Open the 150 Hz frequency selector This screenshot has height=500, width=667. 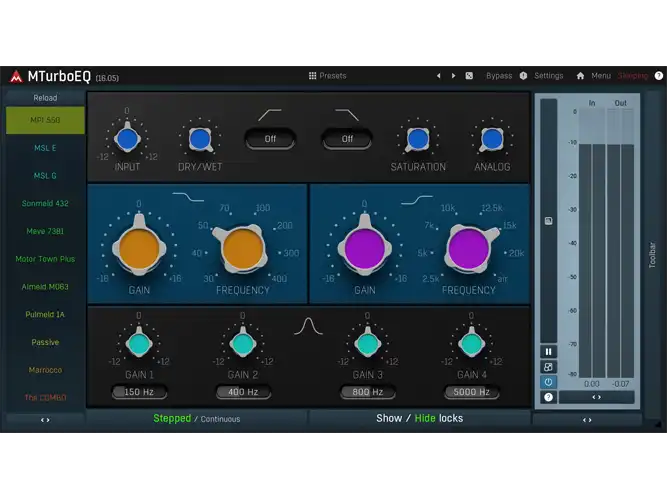[x=139, y=392]
